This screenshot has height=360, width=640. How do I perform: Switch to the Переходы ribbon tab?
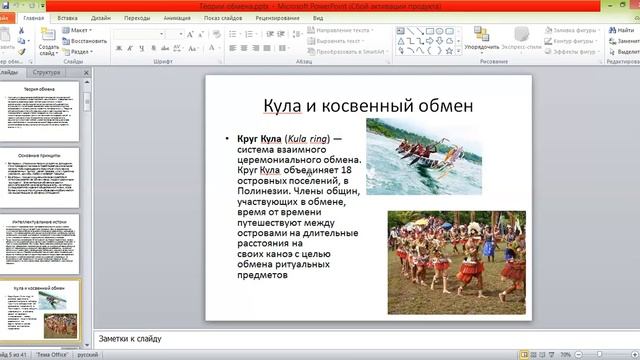(x=137, y=18)
